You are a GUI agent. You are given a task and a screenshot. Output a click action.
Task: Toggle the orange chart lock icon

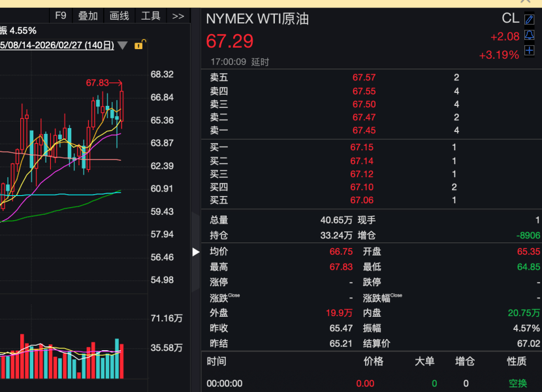tap(139, 44)
